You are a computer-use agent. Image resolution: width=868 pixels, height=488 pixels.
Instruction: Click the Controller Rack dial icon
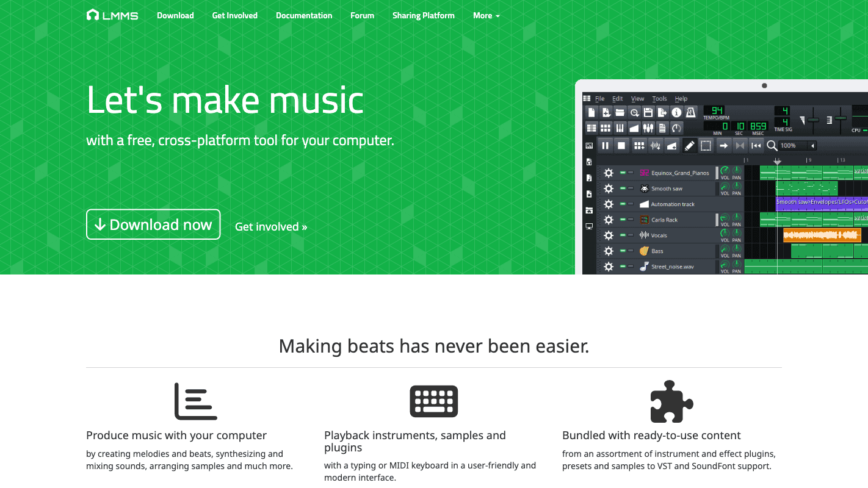(x=676, y=128)
